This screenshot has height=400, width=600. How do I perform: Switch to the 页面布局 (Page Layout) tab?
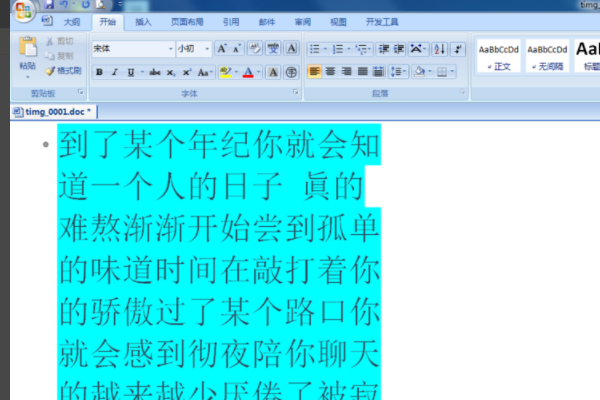click(187, 22)
